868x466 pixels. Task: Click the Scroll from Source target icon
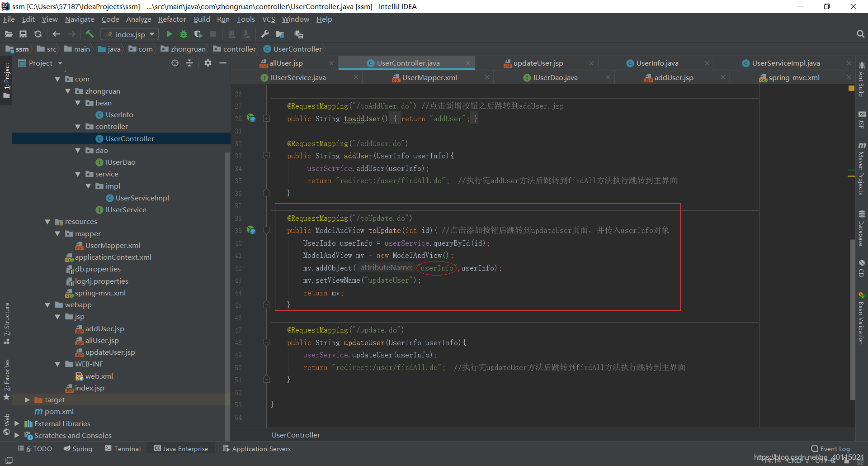tap(175, 63)
